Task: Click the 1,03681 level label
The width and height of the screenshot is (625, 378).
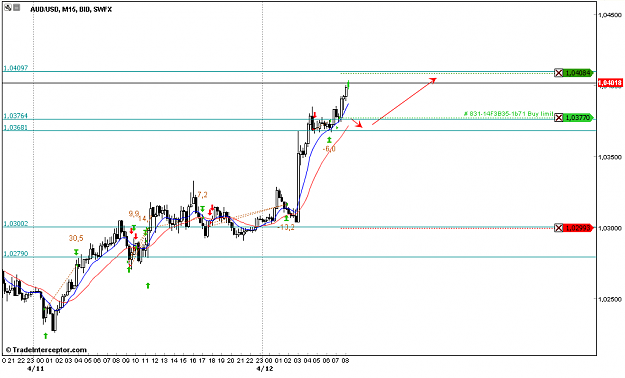Action: (16, 128)
